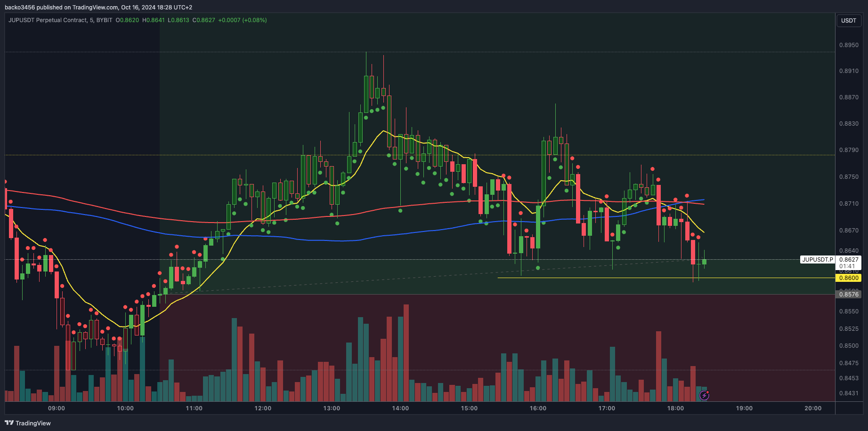Click the 0.8830 price axis label
This screenshot has height=431, width=868.
click(849, 124)
